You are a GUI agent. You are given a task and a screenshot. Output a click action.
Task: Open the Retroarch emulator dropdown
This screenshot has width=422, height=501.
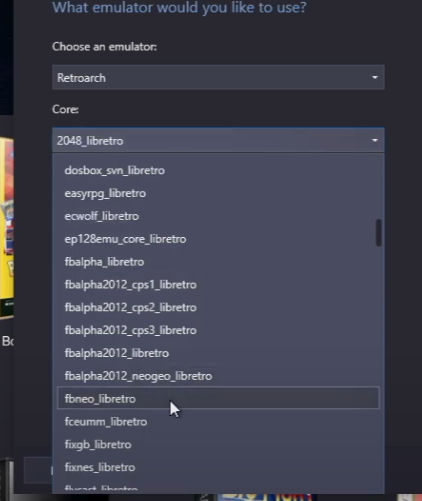[x=218, y=77]
